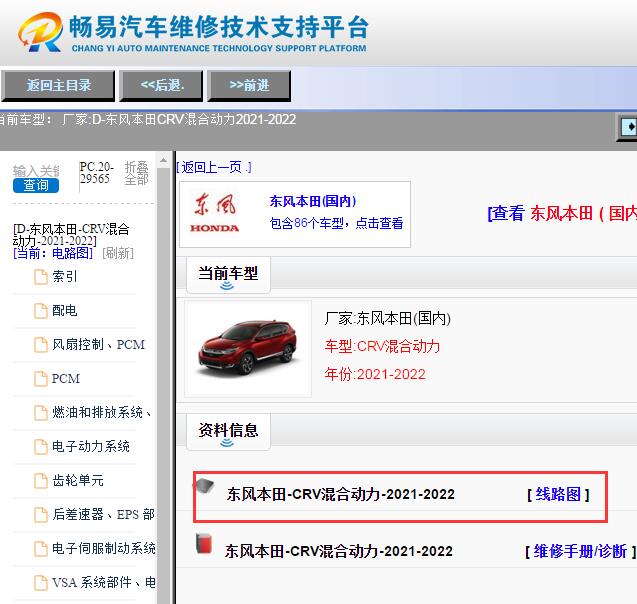Click the 东风本田-CRV混合动力-2021-2022 title in the 维修手册/诊断 row
This screenshot has width=637, height=604.
coord(339,551)
